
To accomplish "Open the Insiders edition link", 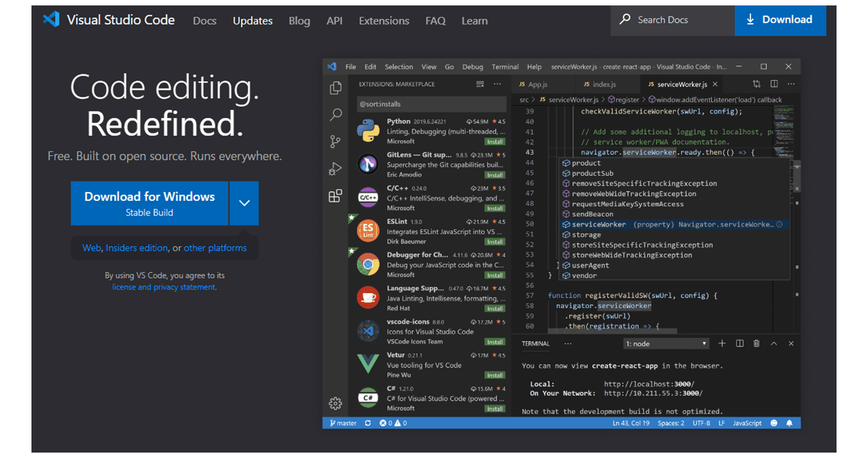I will point(137,248).
